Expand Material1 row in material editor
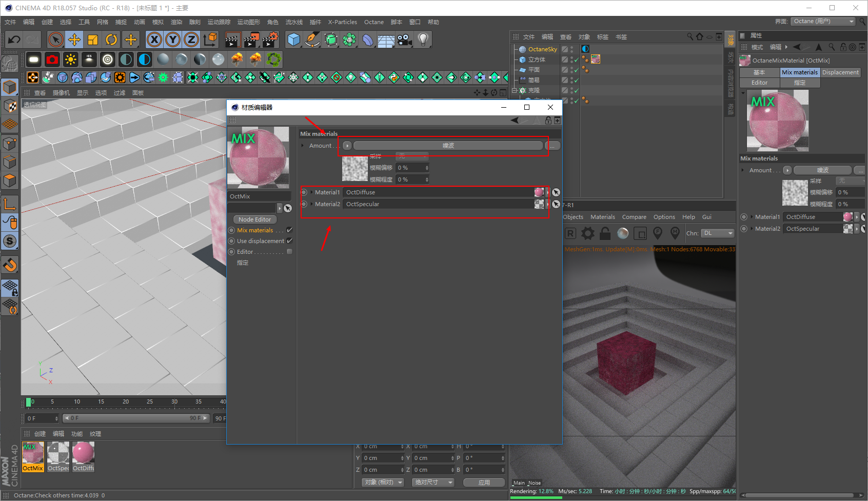This screenshot has height=501, width=868. 311,192
